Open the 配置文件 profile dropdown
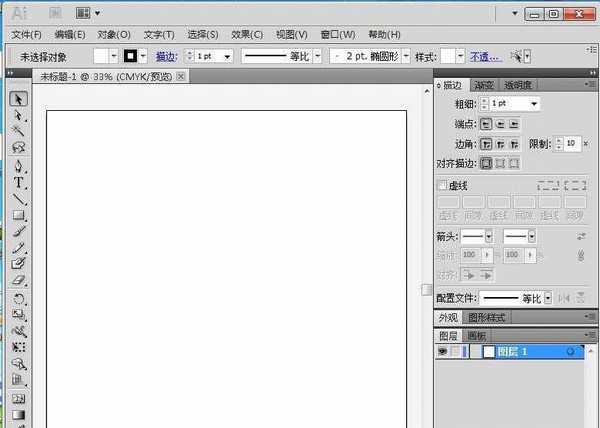600x428 pixels. tap(547, 298)
